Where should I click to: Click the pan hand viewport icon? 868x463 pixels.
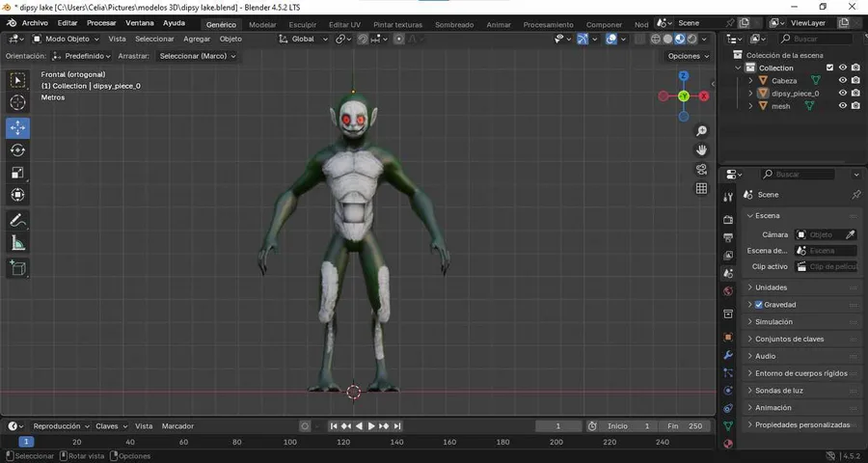[701, 150]
